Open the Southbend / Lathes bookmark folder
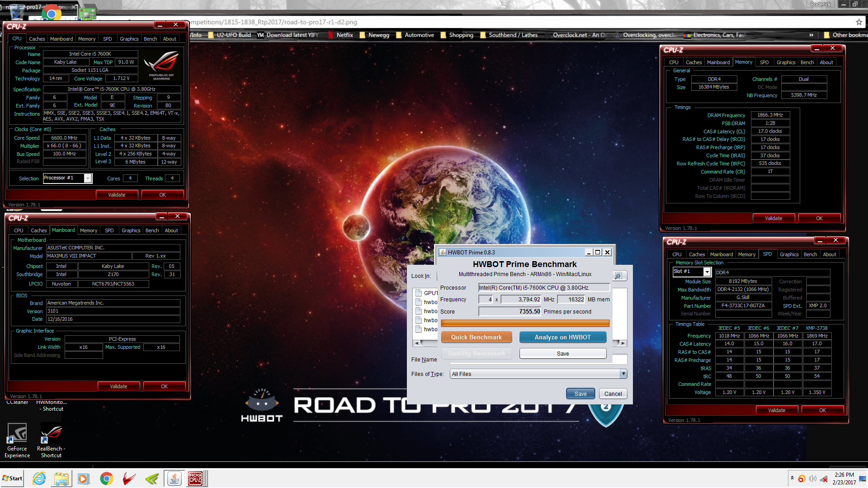The image size is (868, 488). click(509, 35)
